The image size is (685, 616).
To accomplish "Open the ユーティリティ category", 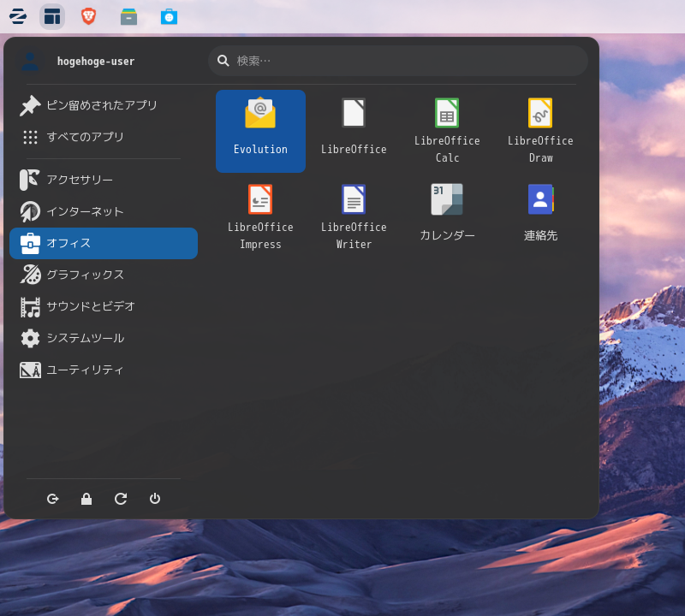I will click(x=104, y=370).
